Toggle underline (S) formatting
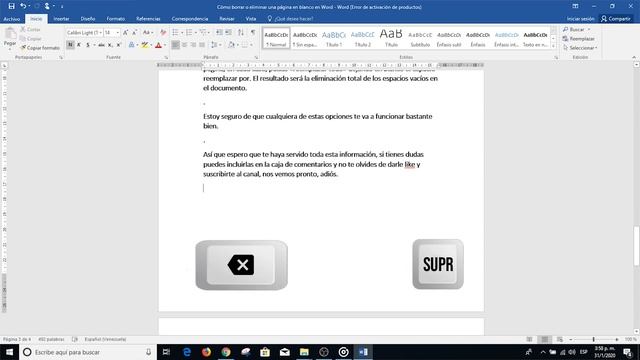640x360 pixels. pyautogui.click(x=87, y=45)
